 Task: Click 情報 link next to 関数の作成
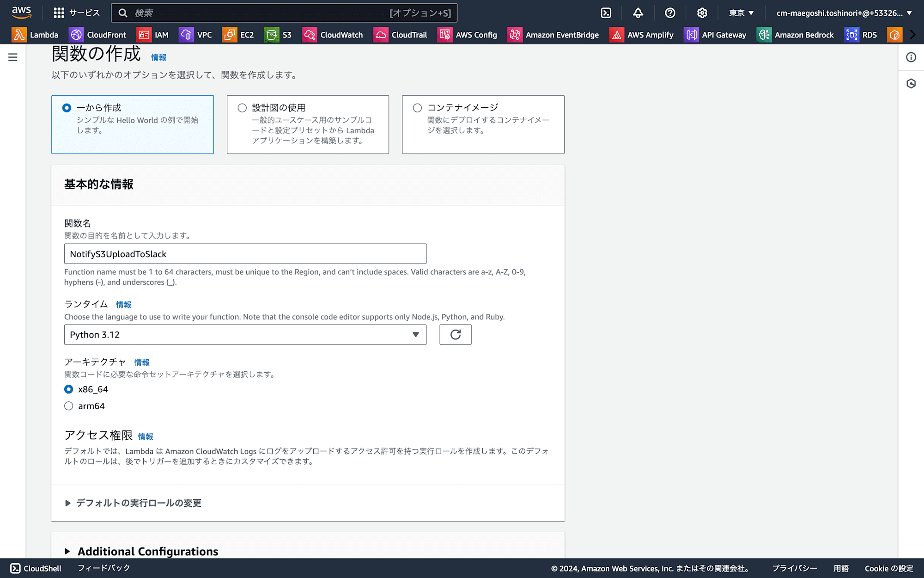click(x=158, y=57)
